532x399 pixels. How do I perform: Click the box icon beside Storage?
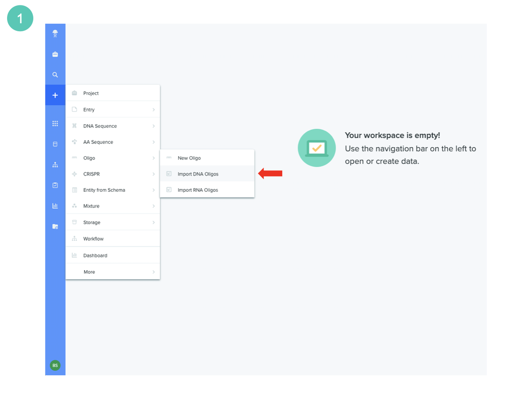click(75, 222)
